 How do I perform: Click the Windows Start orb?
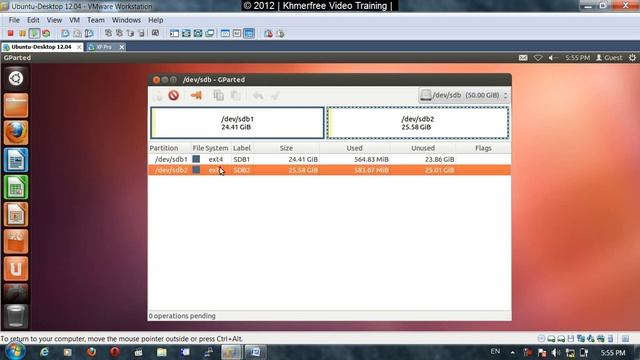tap(16, 351)
